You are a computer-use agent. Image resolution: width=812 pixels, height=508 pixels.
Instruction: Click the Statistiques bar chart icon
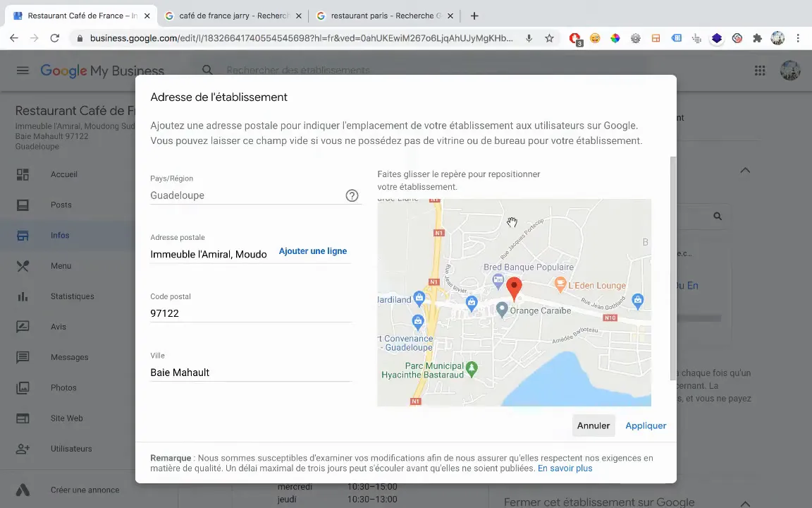23,296
